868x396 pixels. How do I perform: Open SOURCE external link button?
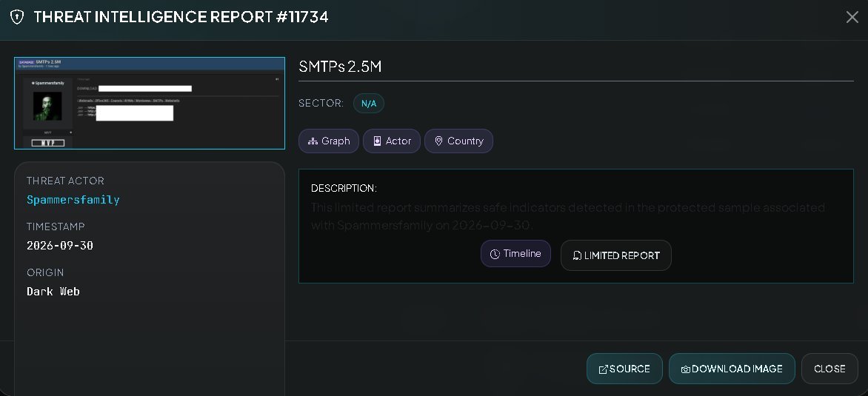(624, 369)
